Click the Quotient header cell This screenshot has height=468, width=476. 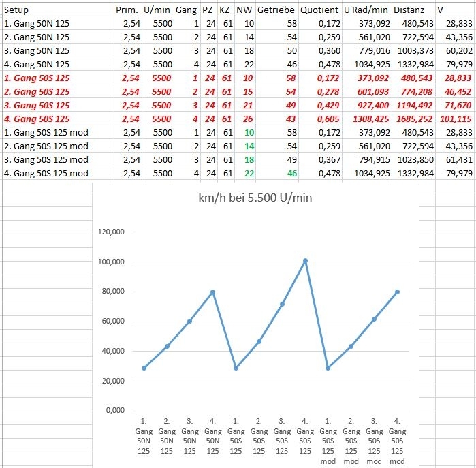point(319,10)
